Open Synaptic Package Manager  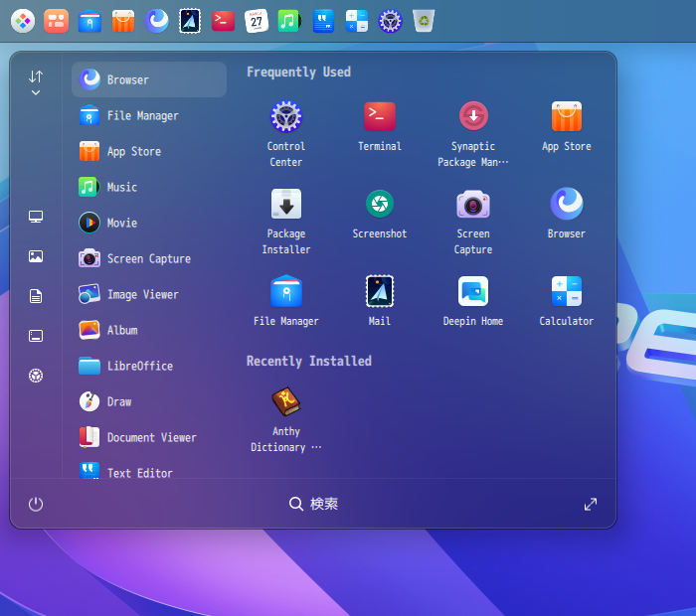coord(472,117)
